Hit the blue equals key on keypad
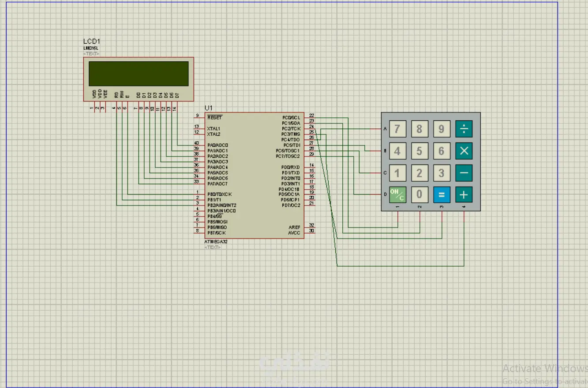The image size is (588, 388). (442, 194)
